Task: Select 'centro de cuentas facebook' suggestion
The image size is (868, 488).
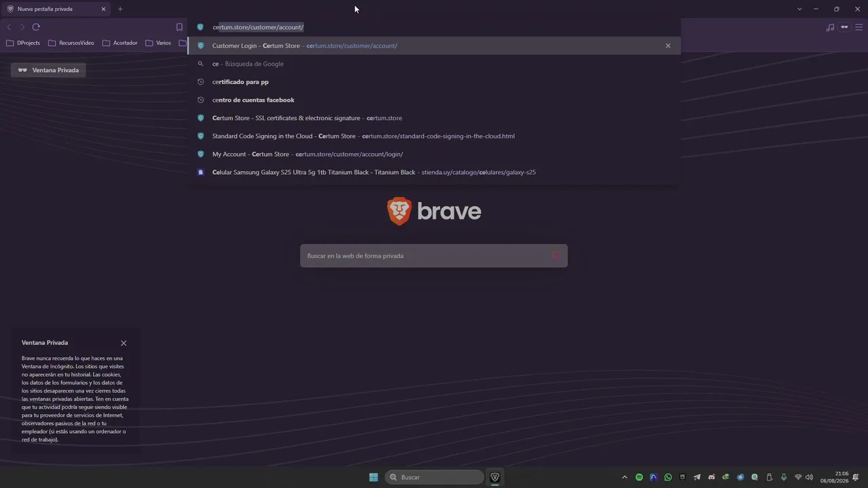Action: tap(434, 100)
